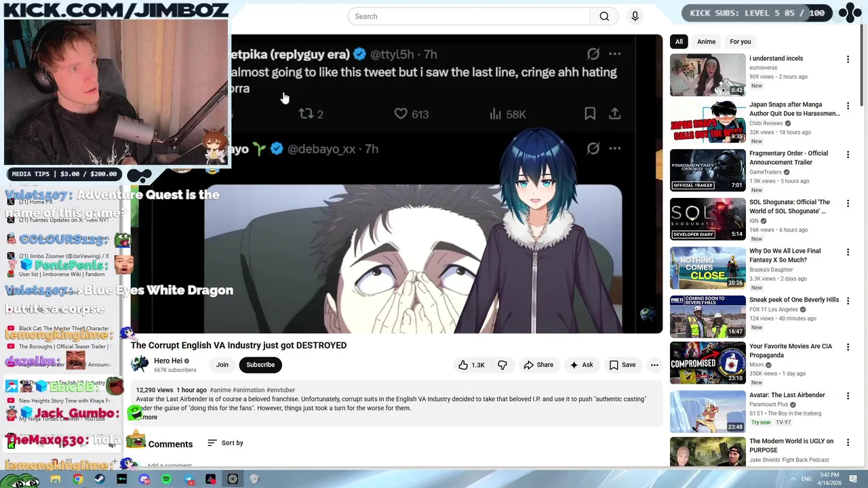Open Google Chrome from the taskbar
The height and width of the screenshot is (488, 868).
[78, 479]
